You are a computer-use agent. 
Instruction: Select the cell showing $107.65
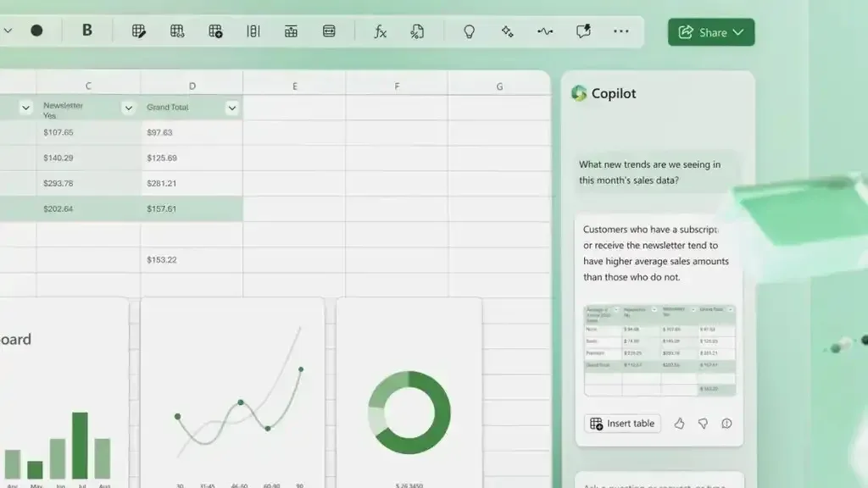[x=88, y=133]
